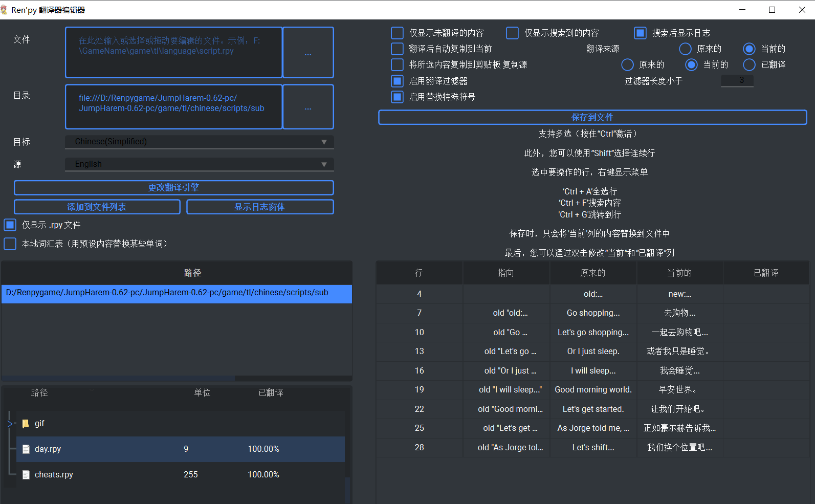Viewport: 815px width, 504px height.
Task: Select 已翻译 radio for 复制源
Action: [749, 64]
